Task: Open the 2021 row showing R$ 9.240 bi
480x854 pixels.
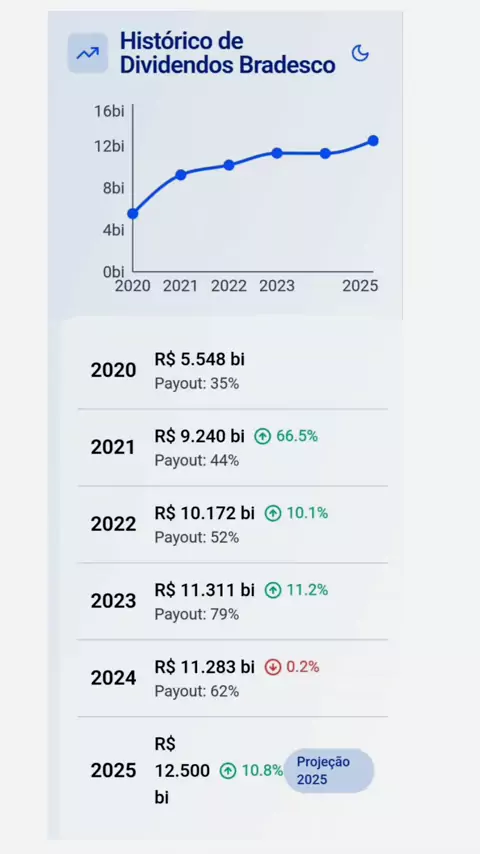Action: [233, 447]
